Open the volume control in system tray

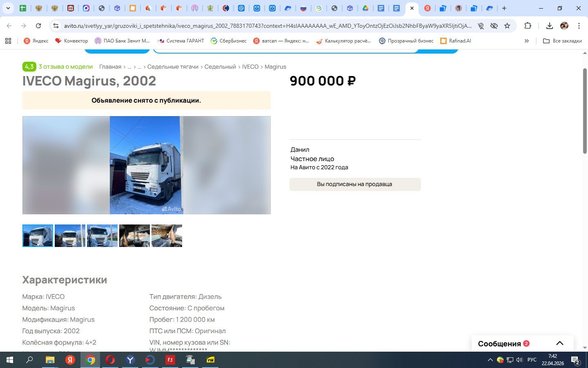519,360
